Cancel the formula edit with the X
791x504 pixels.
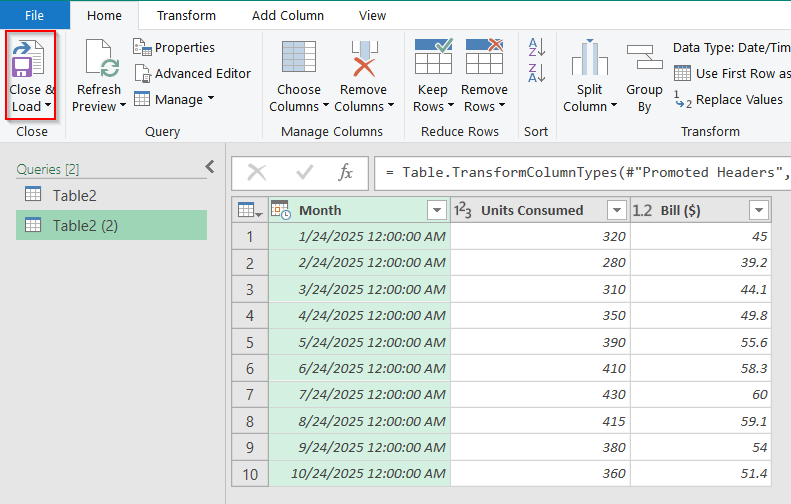(257, 173)
